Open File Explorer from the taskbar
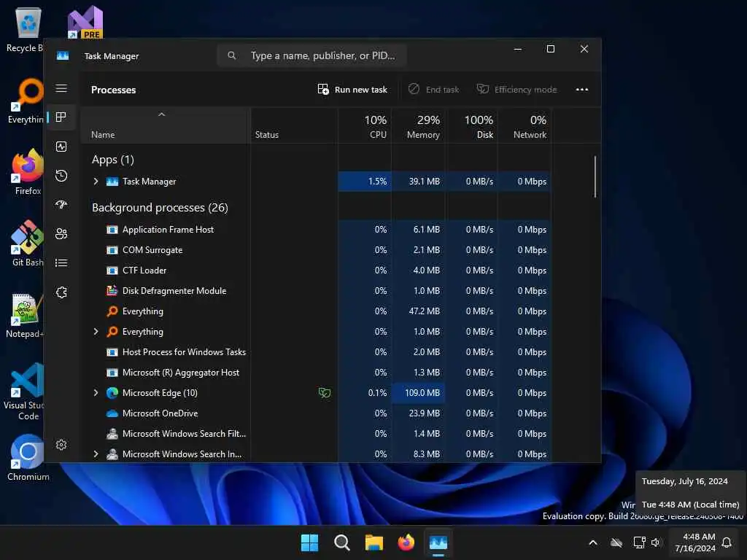The image size is (747, 560). click(x=374, y=542)
